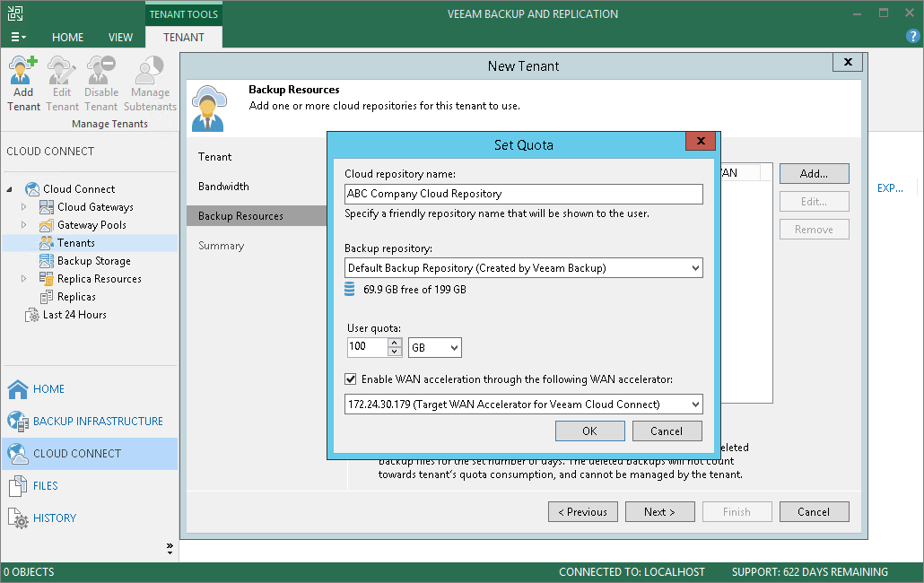The width and height of the screenshot is (924, 583).
Task: Decrease the user quota value
Action: point(395,352)
